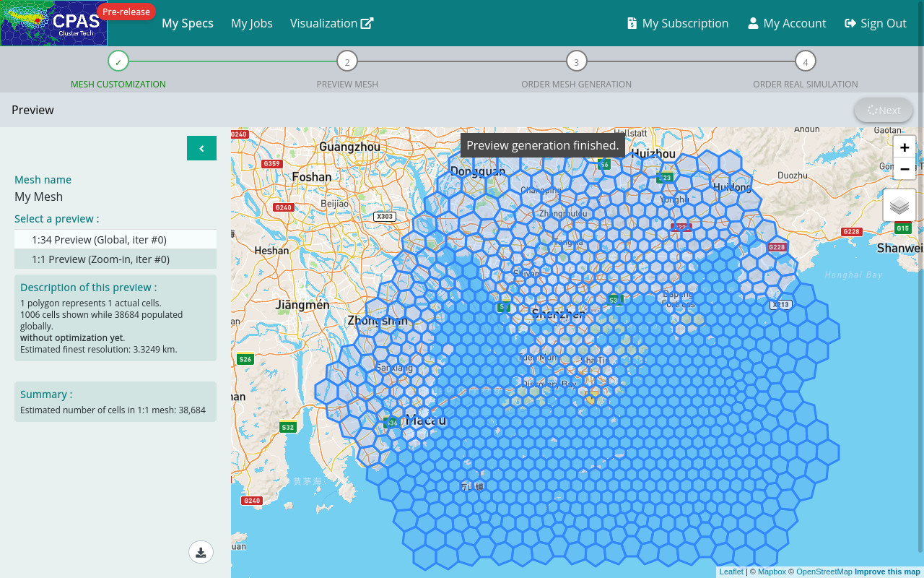Click Order Real Simulation step label

click(x=806, y=84)
